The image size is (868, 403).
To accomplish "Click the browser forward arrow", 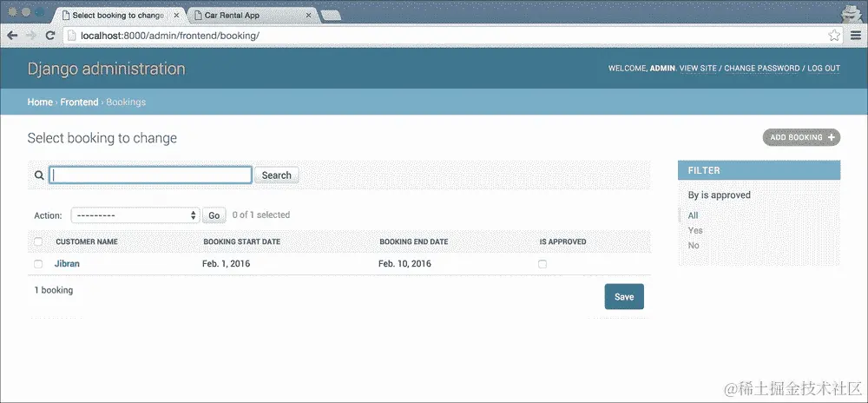I will pyautogui.click(x=31, y=36).
